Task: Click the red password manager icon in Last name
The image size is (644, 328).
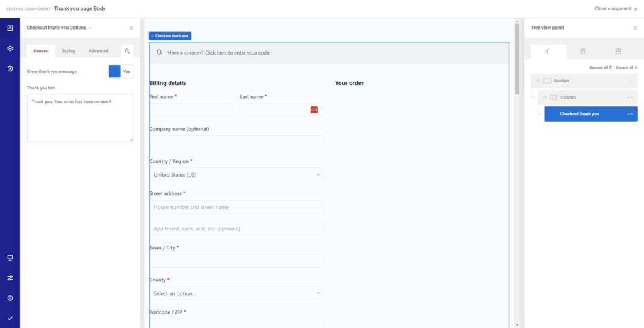Action: [x=314, y=110]
